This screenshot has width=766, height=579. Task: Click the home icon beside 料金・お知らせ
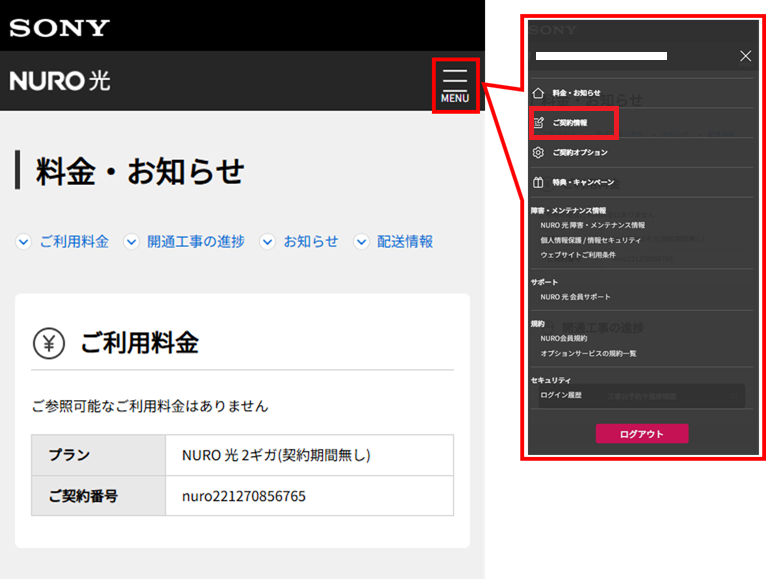pos(538,93)
